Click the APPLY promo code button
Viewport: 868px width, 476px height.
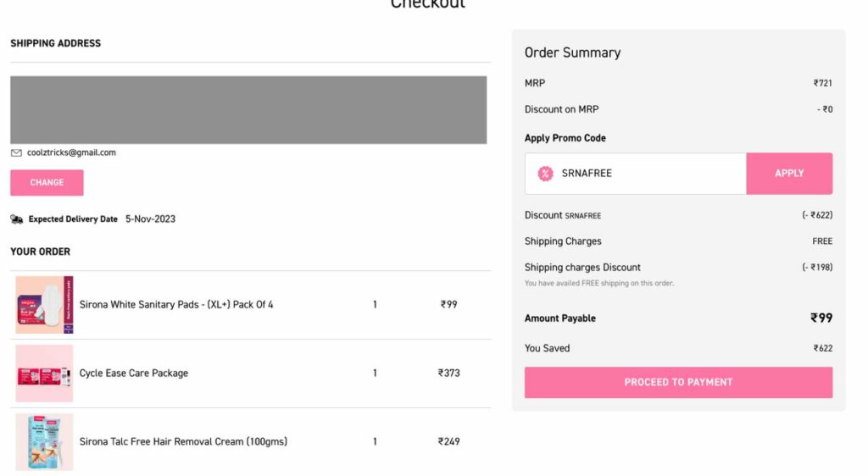pyautogui.click(x=789, y=174)
